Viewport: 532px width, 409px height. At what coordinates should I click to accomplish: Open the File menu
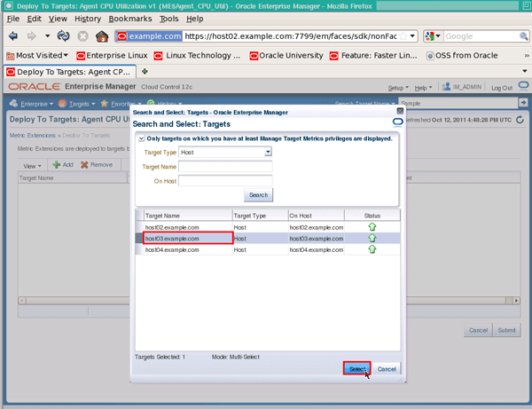[13, 19]
